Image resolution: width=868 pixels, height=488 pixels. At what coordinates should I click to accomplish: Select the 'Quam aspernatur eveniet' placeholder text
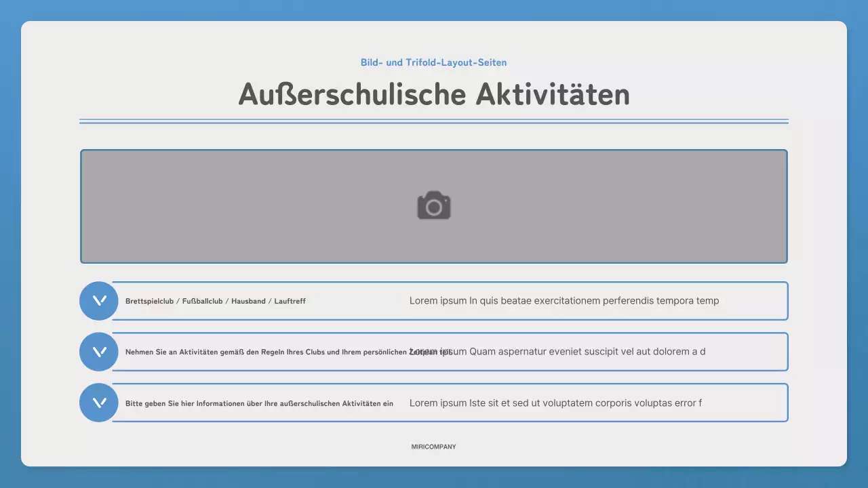point(557,352)
